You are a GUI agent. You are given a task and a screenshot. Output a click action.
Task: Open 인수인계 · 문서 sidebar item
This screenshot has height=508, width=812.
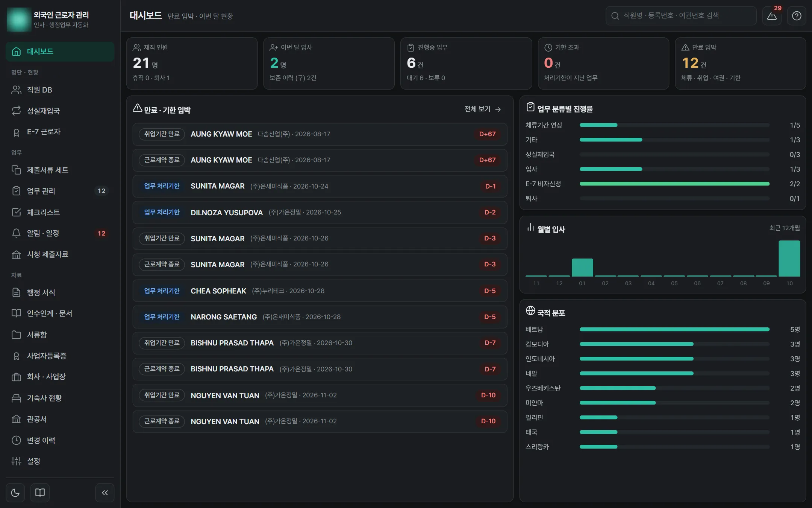pyautogui.click(x=60, y=313)
